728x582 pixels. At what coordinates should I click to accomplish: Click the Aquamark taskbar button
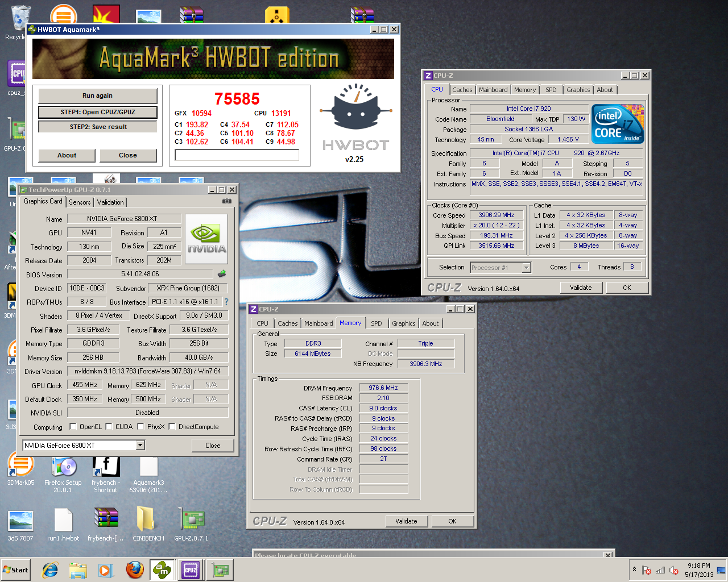point(162,570)
